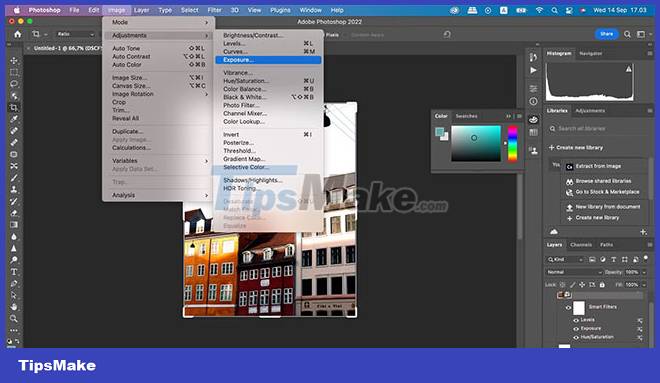
Task: Expand the Image Rotation submenu
Action: pyautogui.click(x=159, y=94)
